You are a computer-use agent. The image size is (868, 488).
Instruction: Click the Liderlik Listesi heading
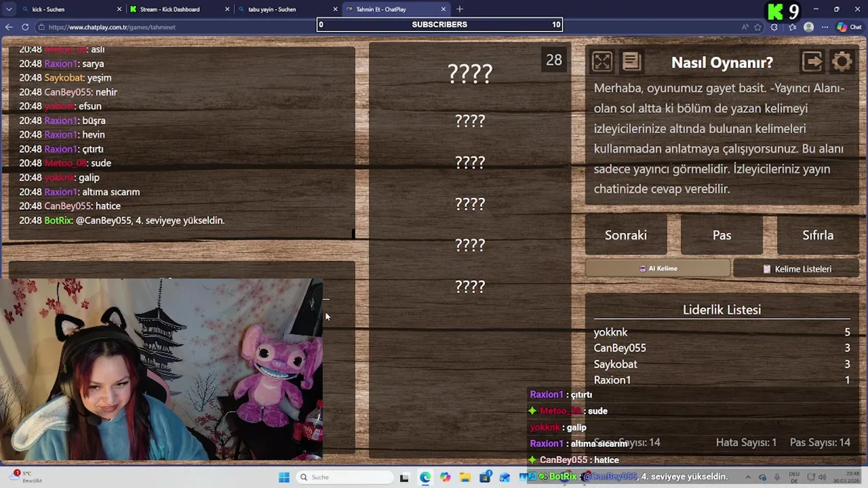[722, 310]
